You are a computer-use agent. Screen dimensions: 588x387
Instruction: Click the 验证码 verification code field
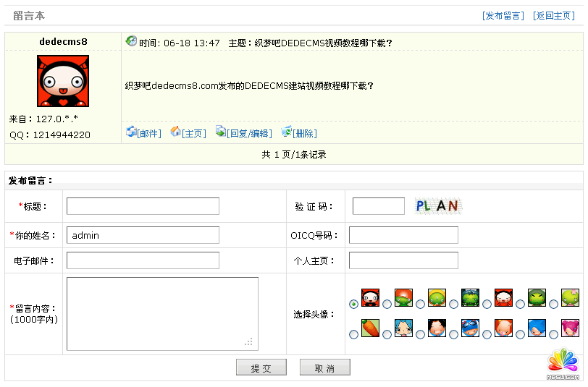click(x=378, y=206)
